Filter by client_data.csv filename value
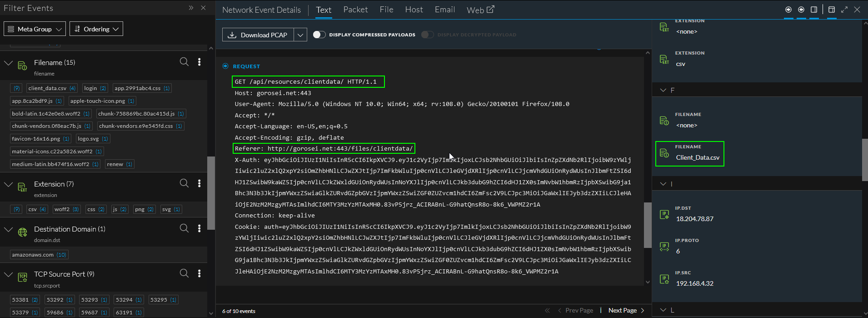This screenshot has width=868, height=318. point(47,88)
